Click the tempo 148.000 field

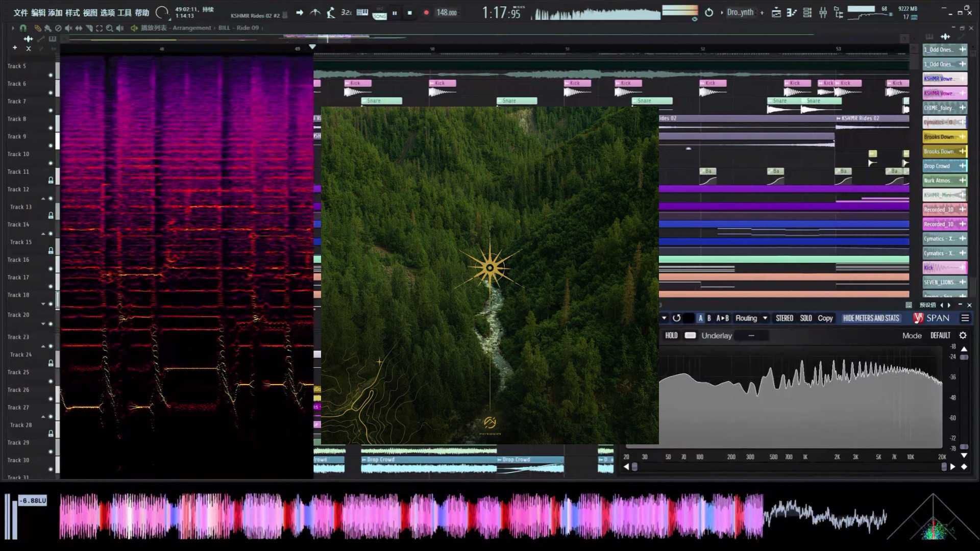pyautogui.click(x=447, y=13)
